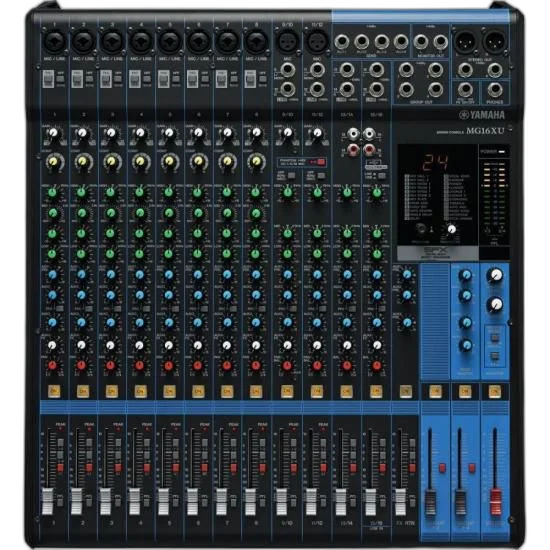Click the channel 11/12 GAIN knob
The height and width of the screenshot is (550, 550).
coord(317,133)
